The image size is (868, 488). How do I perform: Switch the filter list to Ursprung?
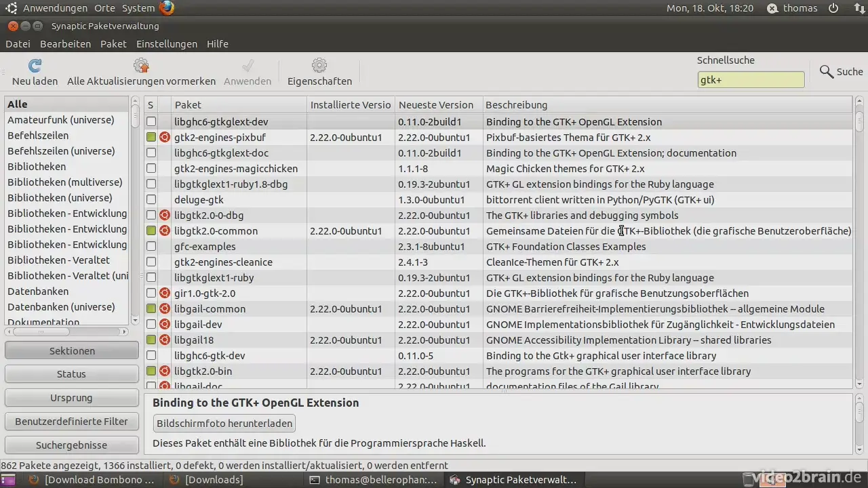click(72, 398)
